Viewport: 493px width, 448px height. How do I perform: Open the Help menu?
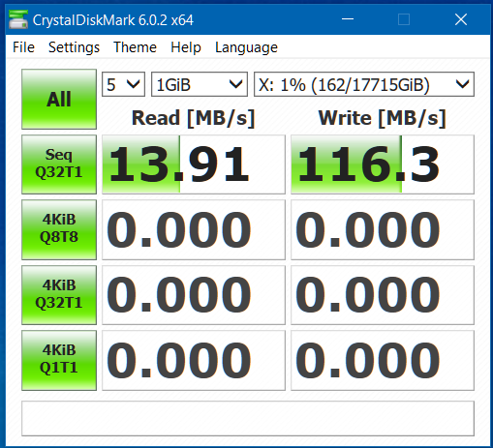pos(186,47)
